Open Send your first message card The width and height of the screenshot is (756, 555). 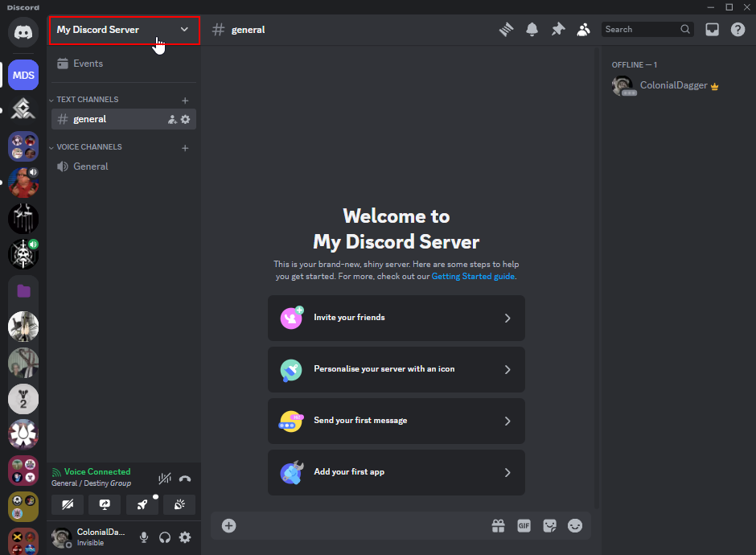tap(396, 421)
